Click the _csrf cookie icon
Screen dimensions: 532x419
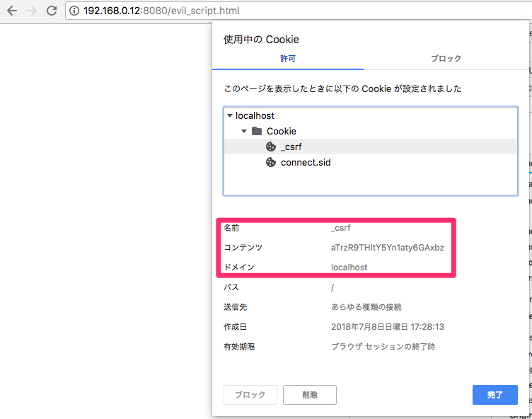(x=271, y=147)
